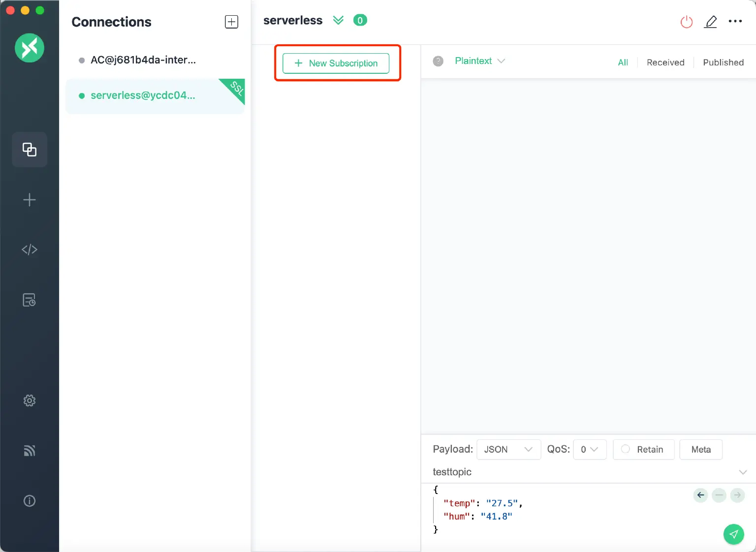Click the New Subscription button
Image resolution: width=756 pixels, height=552 pixels.
[336, 63]
